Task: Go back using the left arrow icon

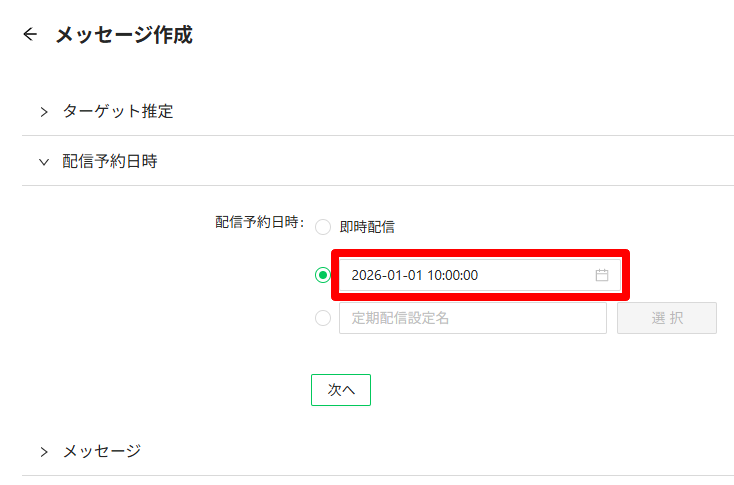Action: click(x=30, y=34)
